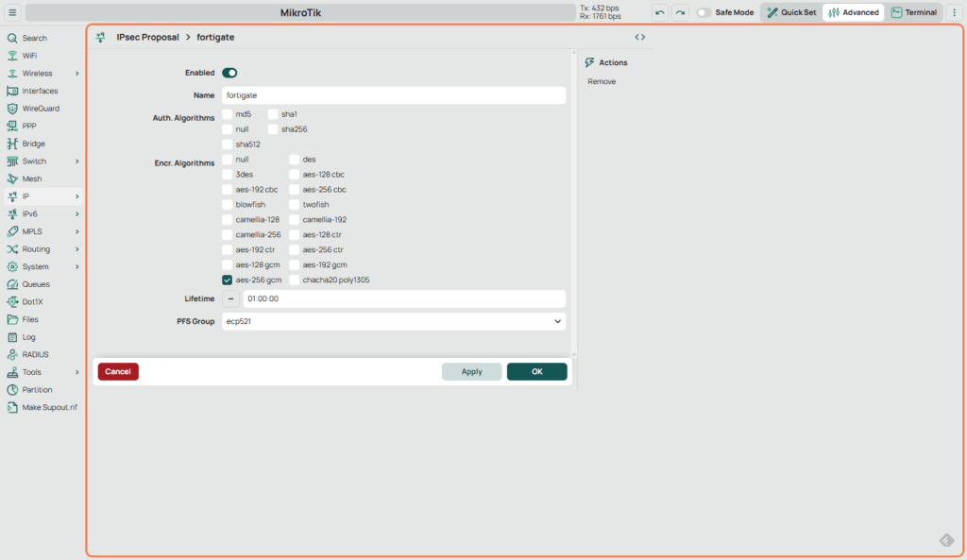Expand the Switch submenu arrow
Image resolution: width=967 pixels, height=560 pixels.
coord(77,161)
